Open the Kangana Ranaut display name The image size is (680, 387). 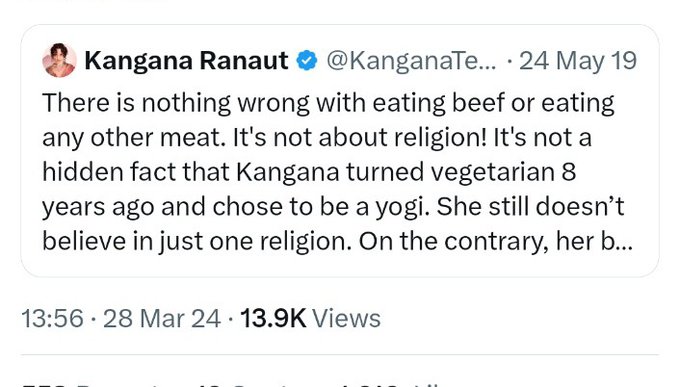pos(186,60)
